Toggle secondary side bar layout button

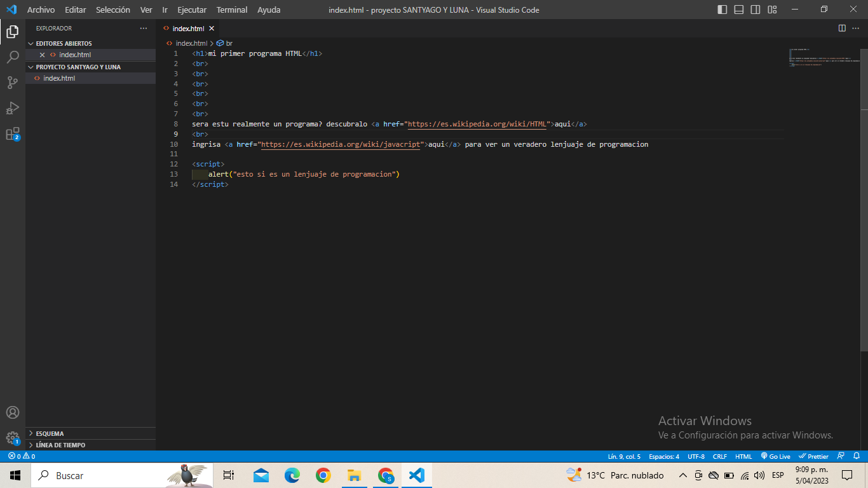(x=756, y=10)
